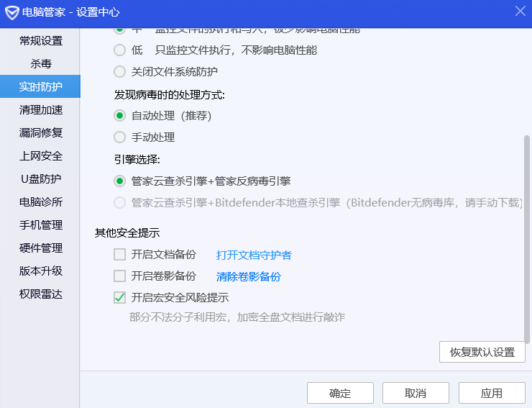Select 电脑诊所 in the sidebar

41,201
